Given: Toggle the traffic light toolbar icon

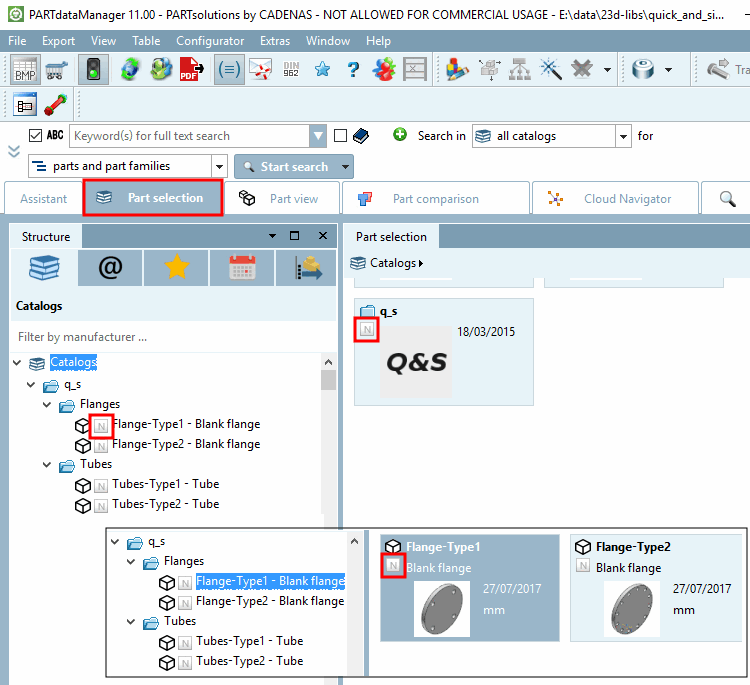Looking at the screenshot, I should click(93, 70).
